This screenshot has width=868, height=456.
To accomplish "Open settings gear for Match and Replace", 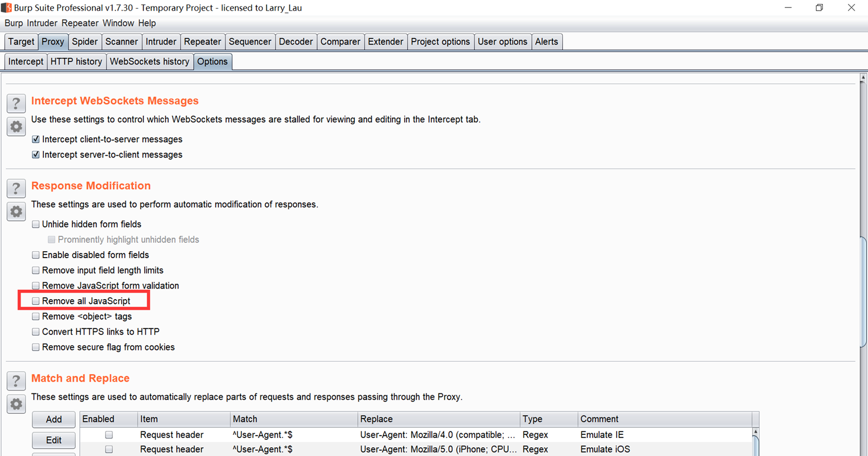I will (x=16, y=404).
